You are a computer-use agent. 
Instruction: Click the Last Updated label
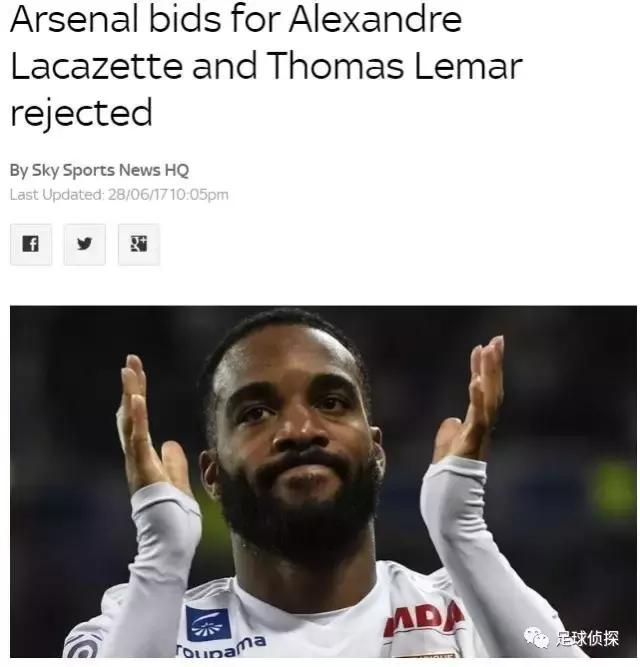pos(57,195)
